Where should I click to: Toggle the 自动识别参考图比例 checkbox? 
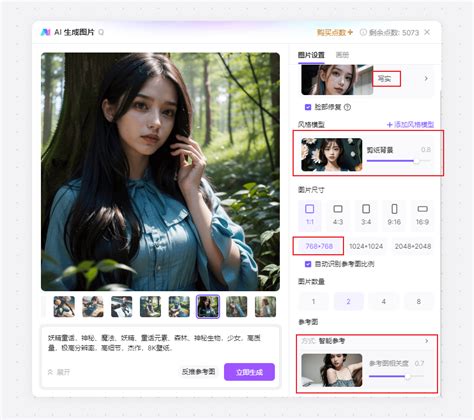308,264
